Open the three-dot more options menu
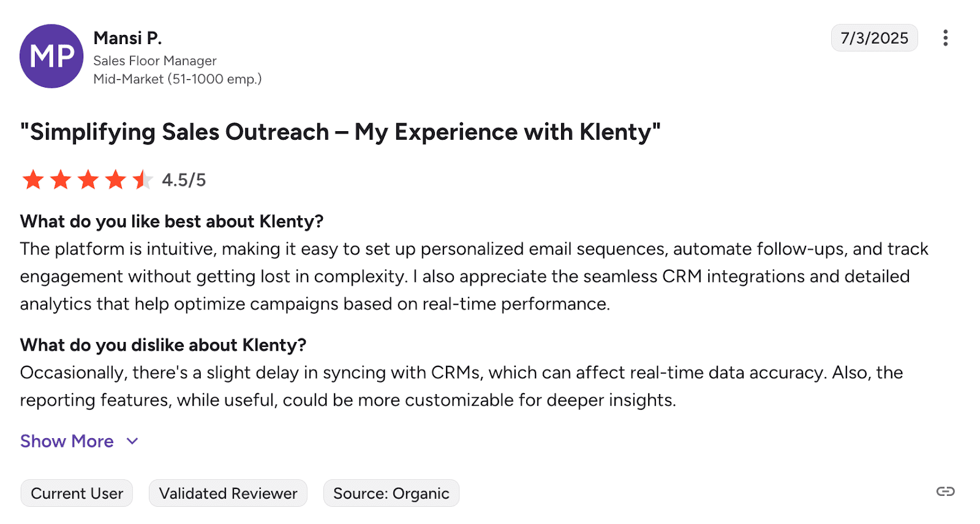The height and width of the screenshot is (524, 980). click(x=946, y=38)
